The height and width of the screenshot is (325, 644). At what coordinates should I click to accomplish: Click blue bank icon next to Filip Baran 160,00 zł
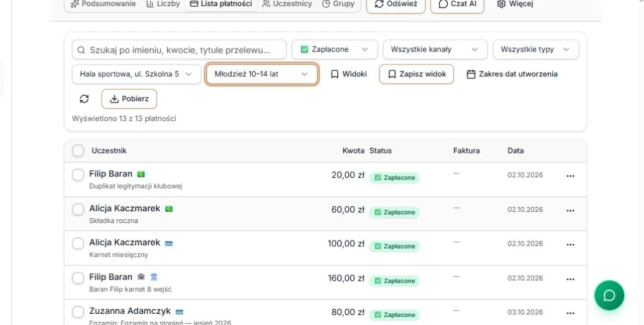pos(154,277)
